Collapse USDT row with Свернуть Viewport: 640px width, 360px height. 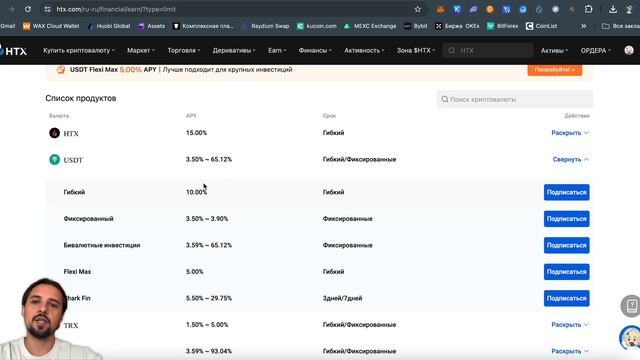(571, 160)
